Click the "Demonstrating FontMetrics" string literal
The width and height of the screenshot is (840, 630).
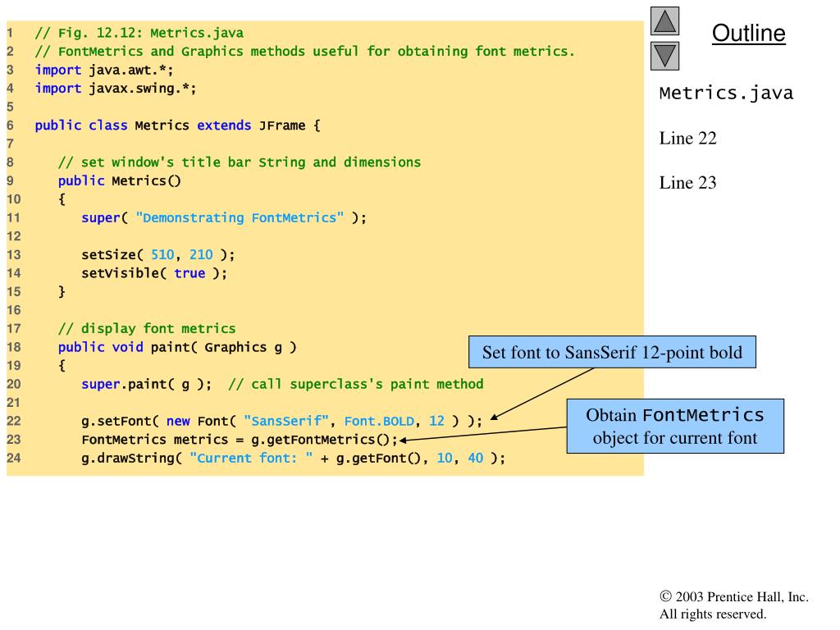click(x=240, y=217)
